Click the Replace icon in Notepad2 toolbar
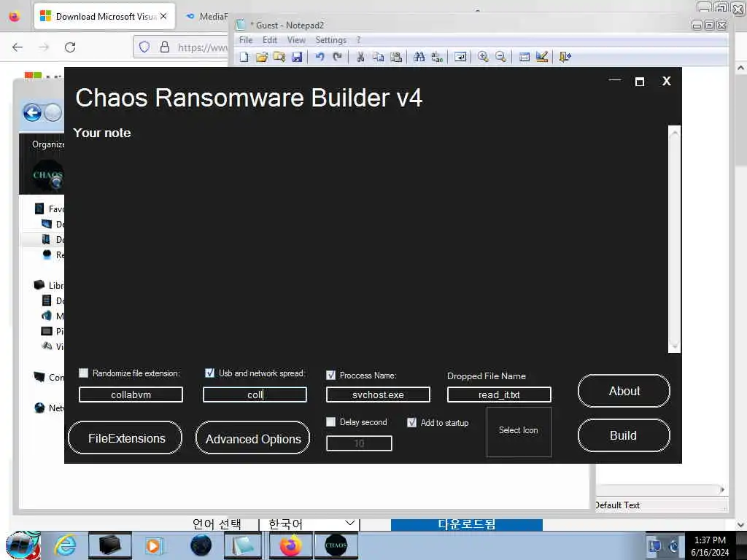This screenshot has height=560, width=747. (437, 57)
